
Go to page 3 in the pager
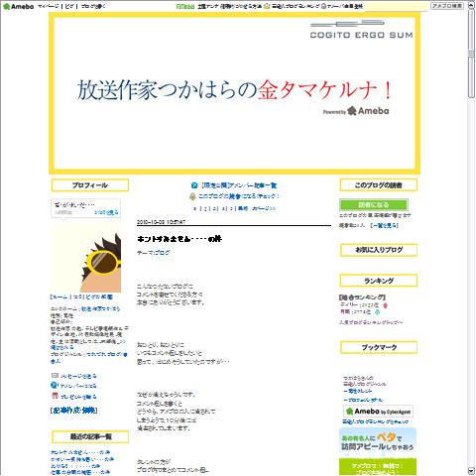pyautogui.click(x=214, y=209)
